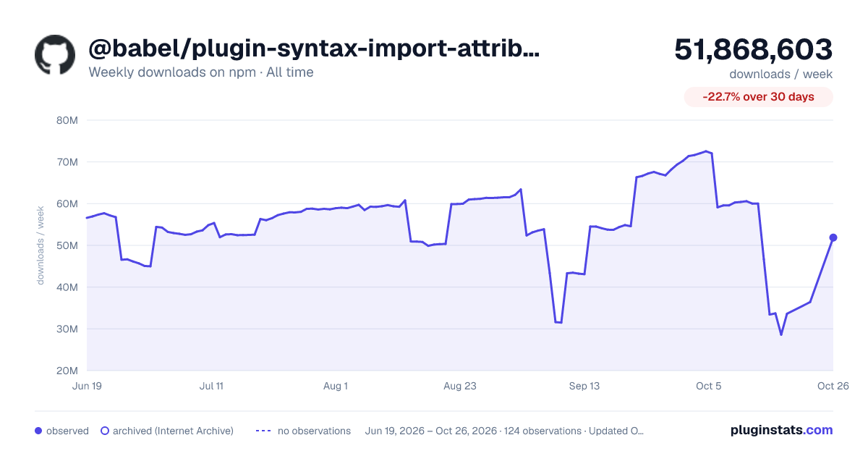Click the 'observed' legend label
Viewport: 868px width, 456px height.
[x=67, y=431]
